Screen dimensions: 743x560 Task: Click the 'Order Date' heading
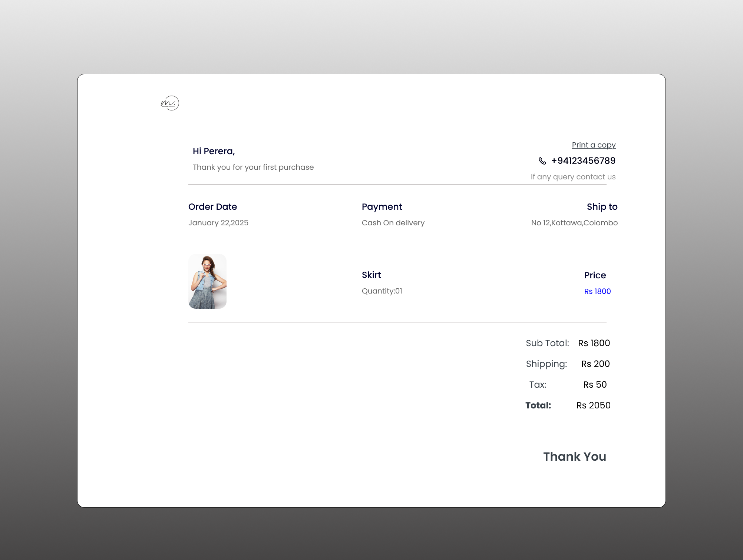pos(213,206)
